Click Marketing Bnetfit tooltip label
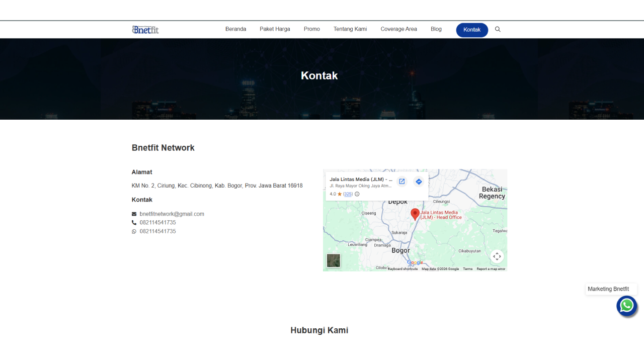This screenshot has height=362, width=644. click(x=608, y=289)
